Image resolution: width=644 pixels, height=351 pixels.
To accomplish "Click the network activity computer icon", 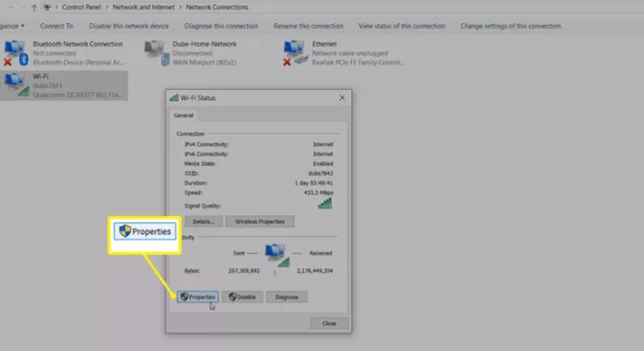I will point(277,255).
